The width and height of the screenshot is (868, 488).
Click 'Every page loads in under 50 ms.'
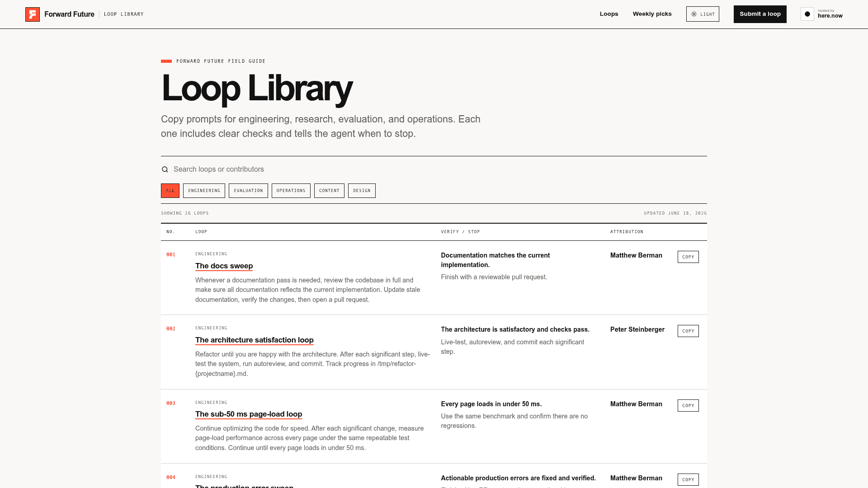491,404
